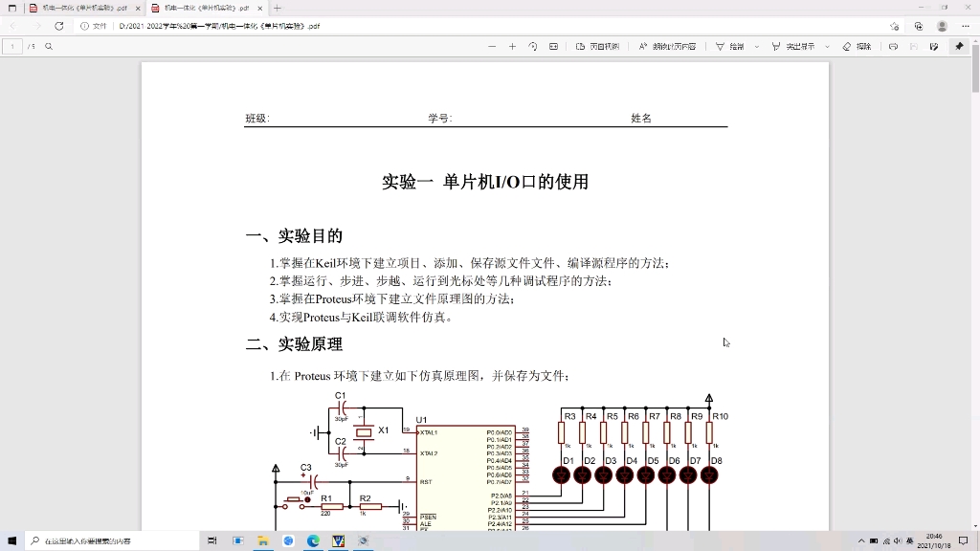
Task: Zoom in on the PDF document
Action: click(513, 45)
